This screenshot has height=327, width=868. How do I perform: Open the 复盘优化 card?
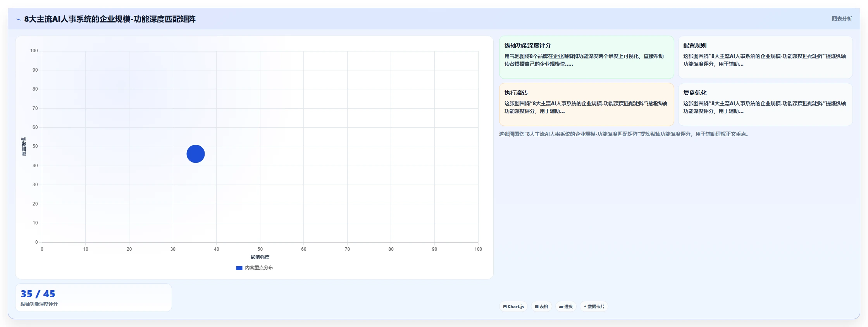tap(765, 104)
